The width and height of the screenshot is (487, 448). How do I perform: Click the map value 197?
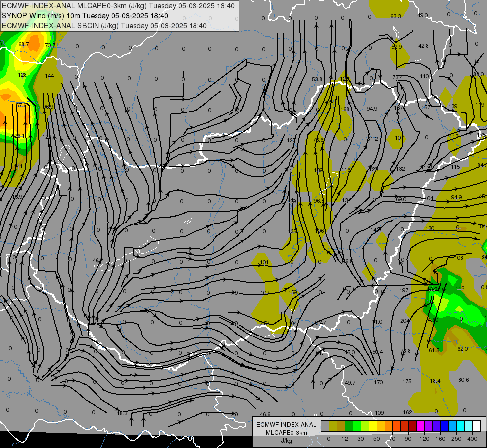click(404, 290)
